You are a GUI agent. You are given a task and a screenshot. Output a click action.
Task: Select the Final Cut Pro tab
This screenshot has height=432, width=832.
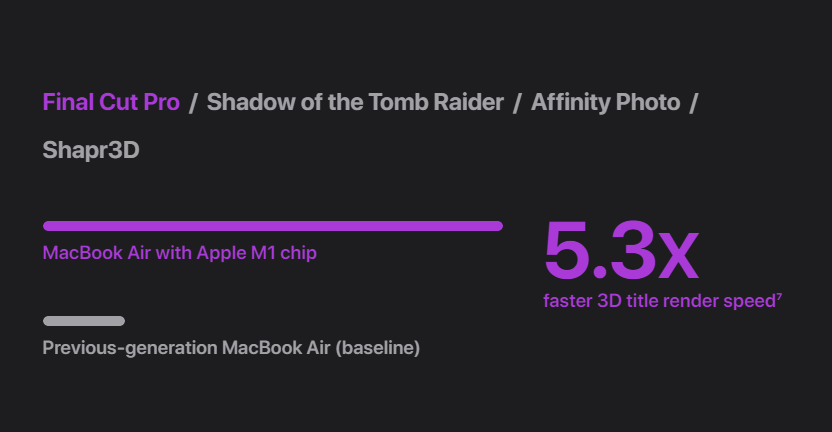(111, 102)
